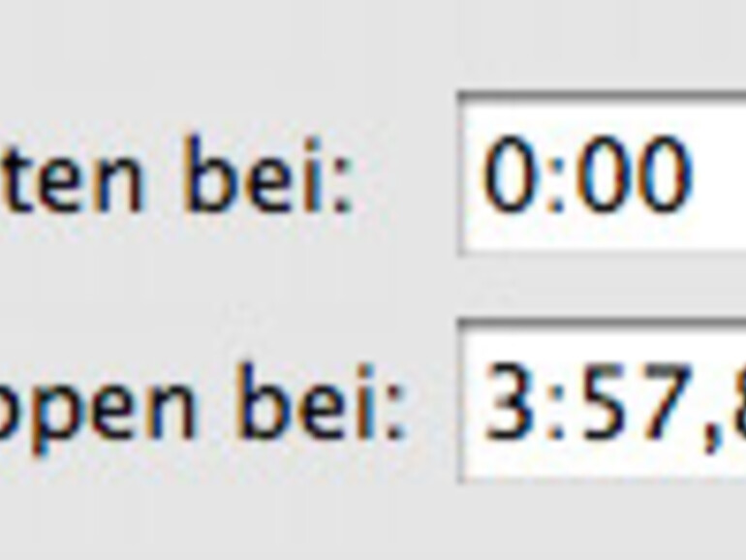This screenshot has width=746, height=560.
Task: Click the start time field showing 0:00
Action: pos(603,174)
